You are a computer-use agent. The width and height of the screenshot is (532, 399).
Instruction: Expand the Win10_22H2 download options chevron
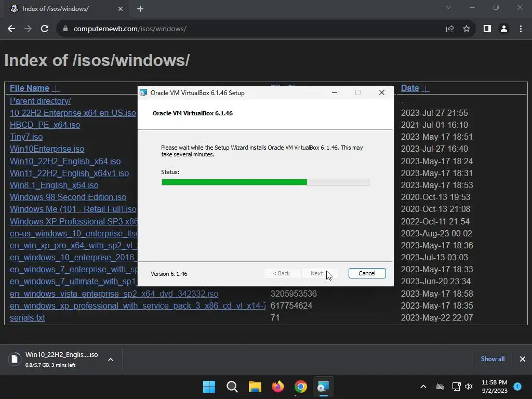pyautogui.click(x=111, y=360)
